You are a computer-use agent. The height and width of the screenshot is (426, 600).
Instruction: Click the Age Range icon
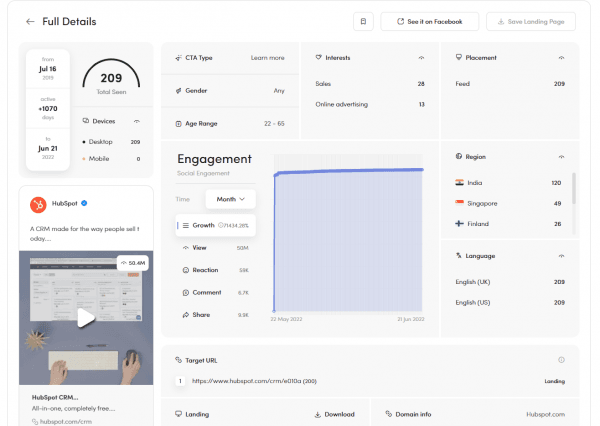(178, 124)
